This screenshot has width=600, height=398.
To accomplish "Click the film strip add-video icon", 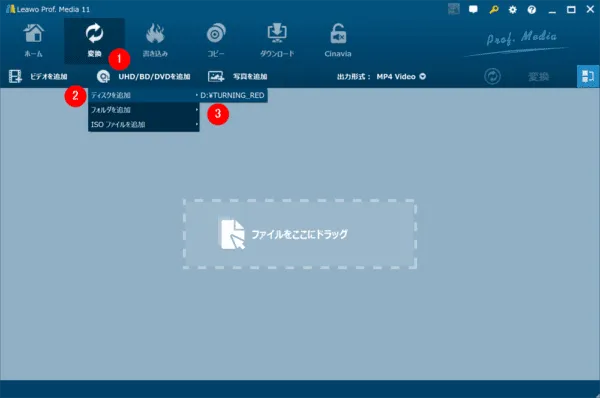I will coord(15,77).
